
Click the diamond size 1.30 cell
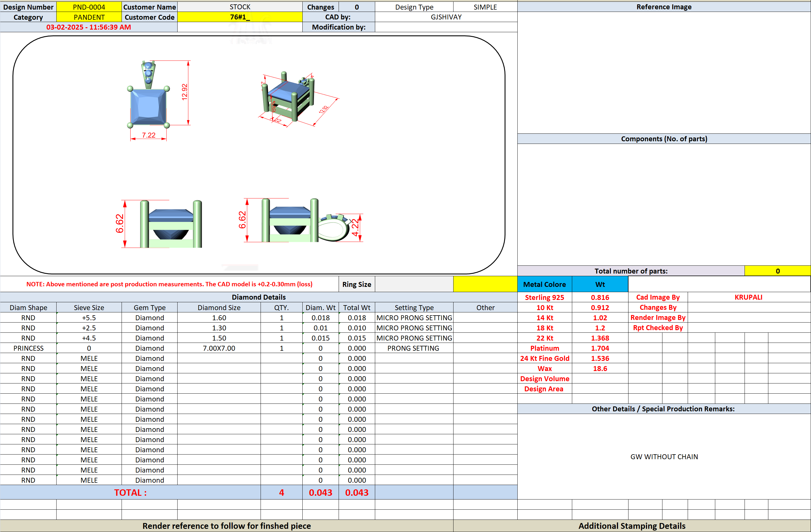[219, 328]
